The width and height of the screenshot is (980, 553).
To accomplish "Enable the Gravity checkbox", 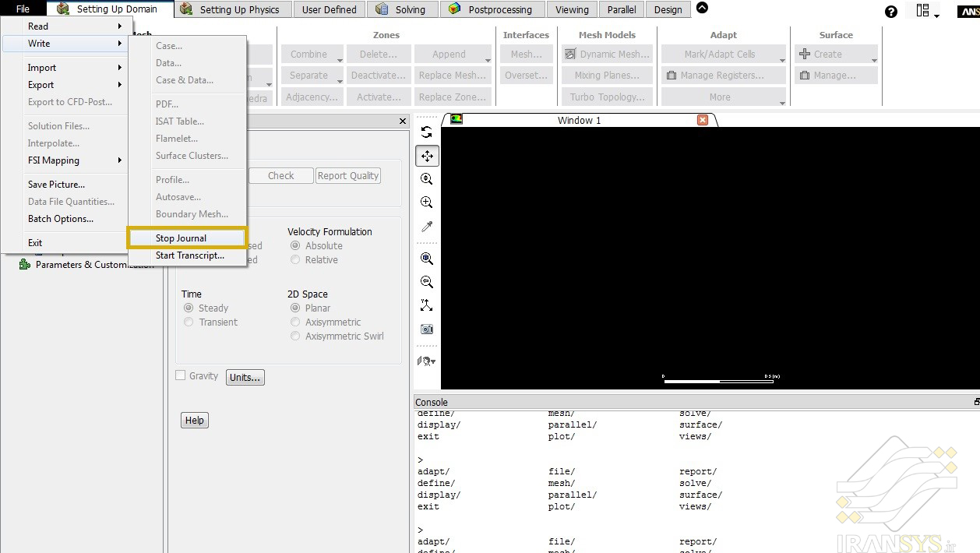I will (x=181, y=375).
